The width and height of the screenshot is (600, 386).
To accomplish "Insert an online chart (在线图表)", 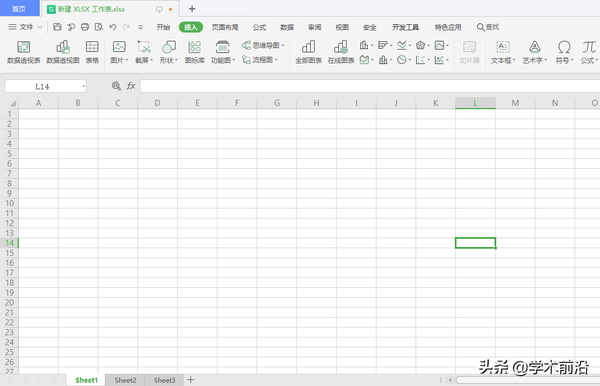I will (341, 52).
